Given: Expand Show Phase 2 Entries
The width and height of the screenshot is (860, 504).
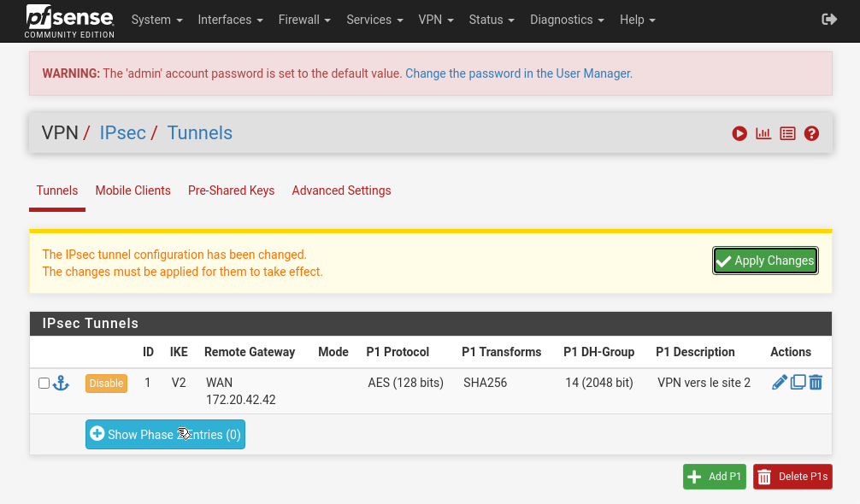Looking at the screenshot, I should [165, 435].
